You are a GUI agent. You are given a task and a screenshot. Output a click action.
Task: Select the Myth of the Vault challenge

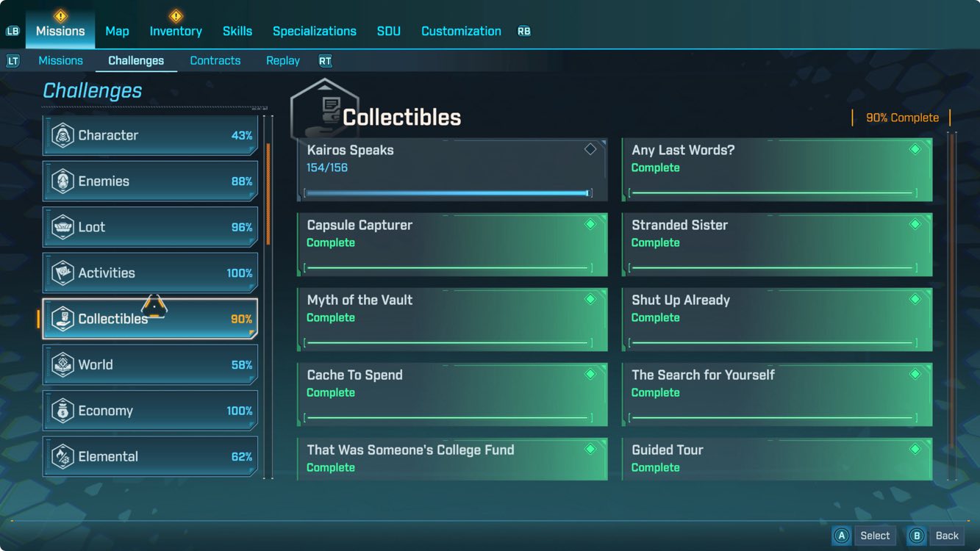pos(452,320)
